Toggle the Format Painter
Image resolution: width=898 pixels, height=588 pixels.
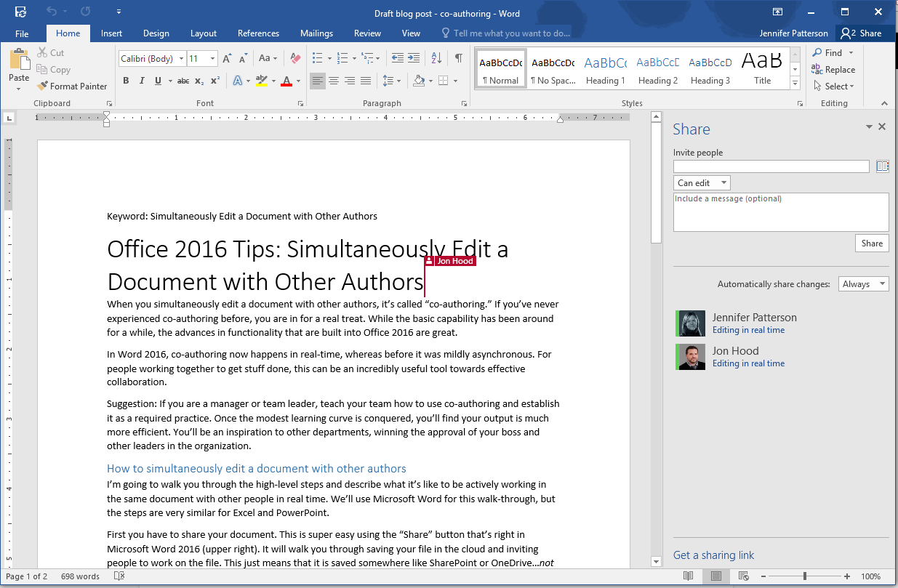pyautogui.click(x=72, y=86)
